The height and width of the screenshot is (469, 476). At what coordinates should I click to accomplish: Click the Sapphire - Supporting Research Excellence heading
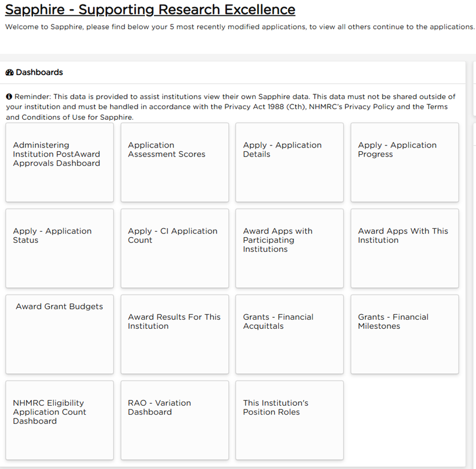150,9
